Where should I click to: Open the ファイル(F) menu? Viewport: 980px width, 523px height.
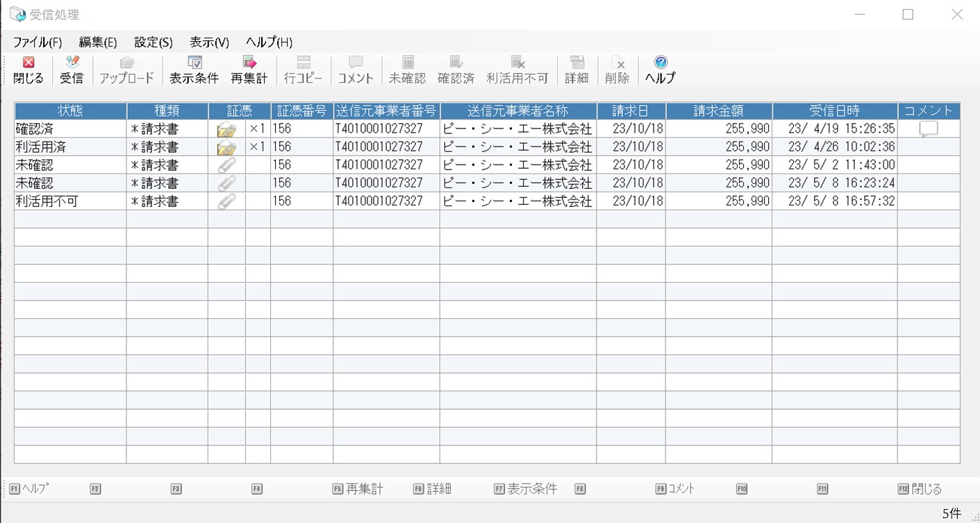pos(38,42)
